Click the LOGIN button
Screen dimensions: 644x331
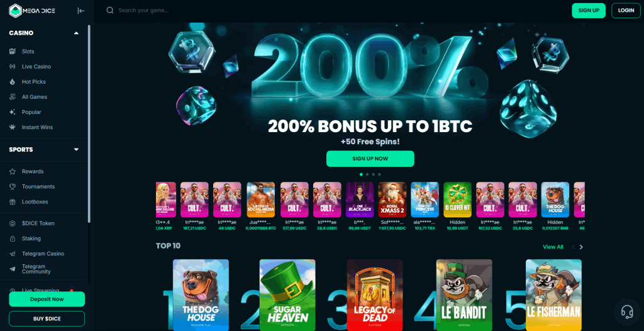pos(626,11)
